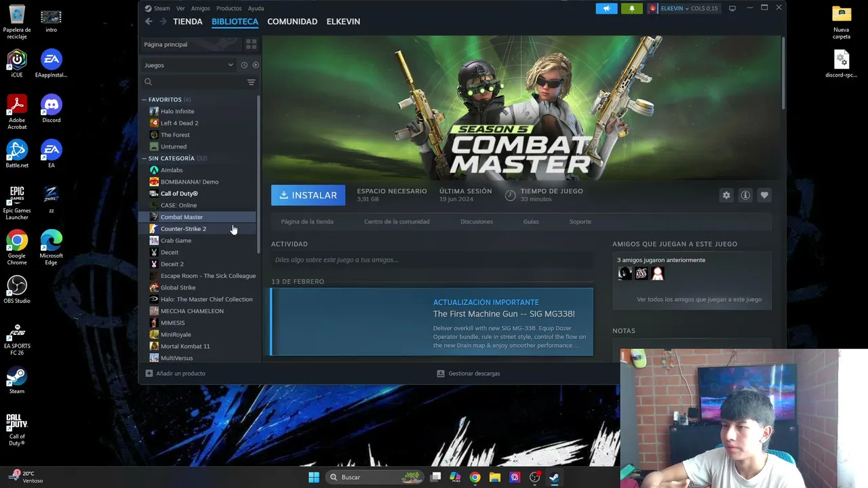Click Añadir un producto
Viewport: 868px width, 488px height.
click(x=176, y=373)
